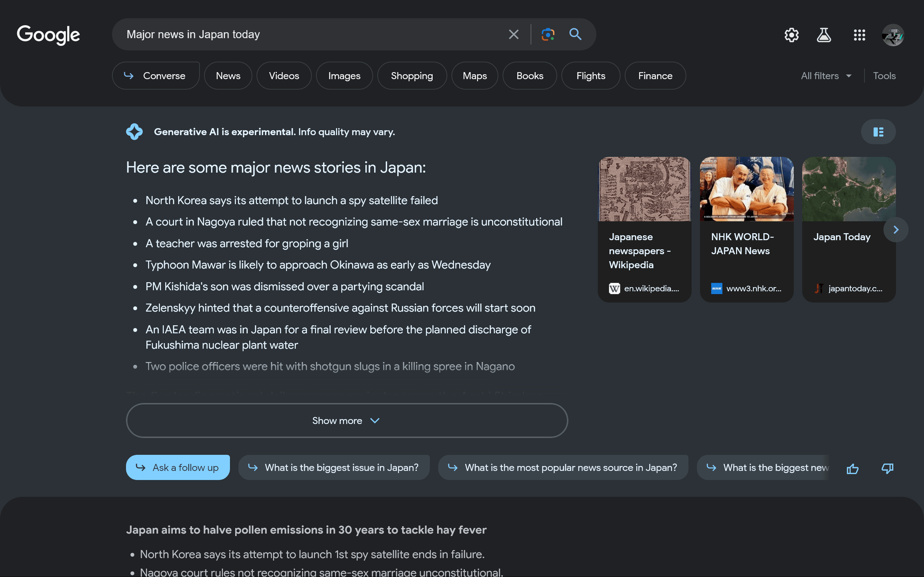Click the PM Kishida's son bullet text

[285, 287]
